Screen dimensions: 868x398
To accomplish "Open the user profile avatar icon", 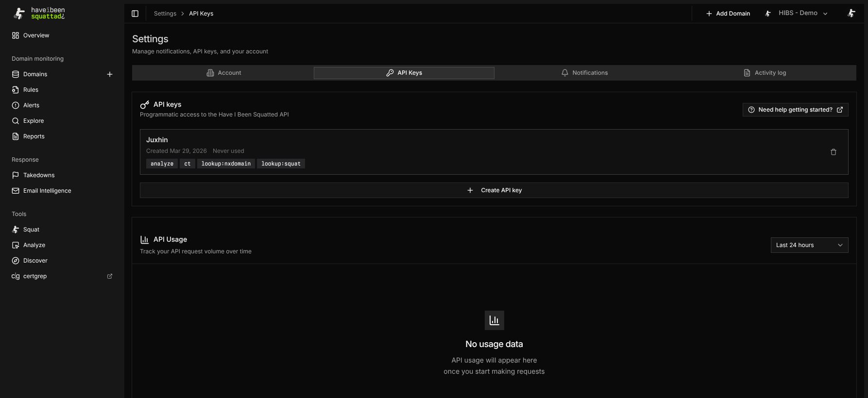I will [x=851, y=13].
